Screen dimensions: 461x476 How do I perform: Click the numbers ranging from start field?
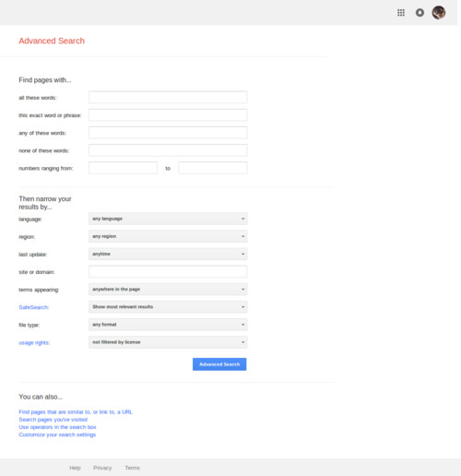click(x=123, y=168)
